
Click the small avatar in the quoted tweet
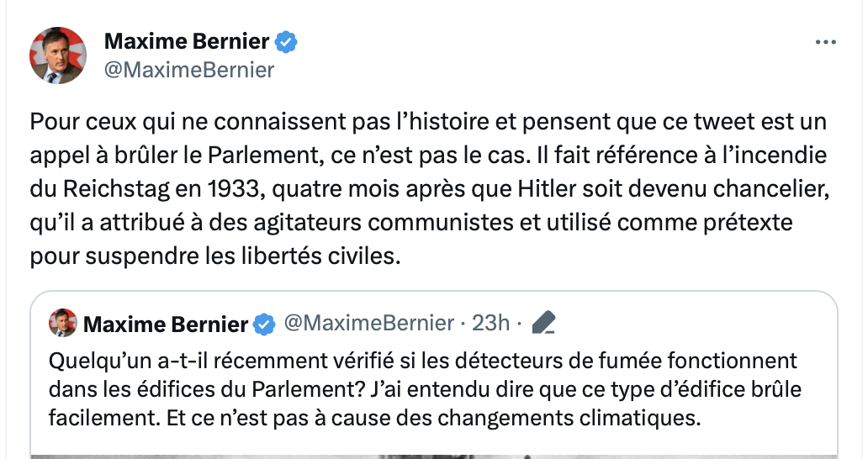(x=62, y=323)
